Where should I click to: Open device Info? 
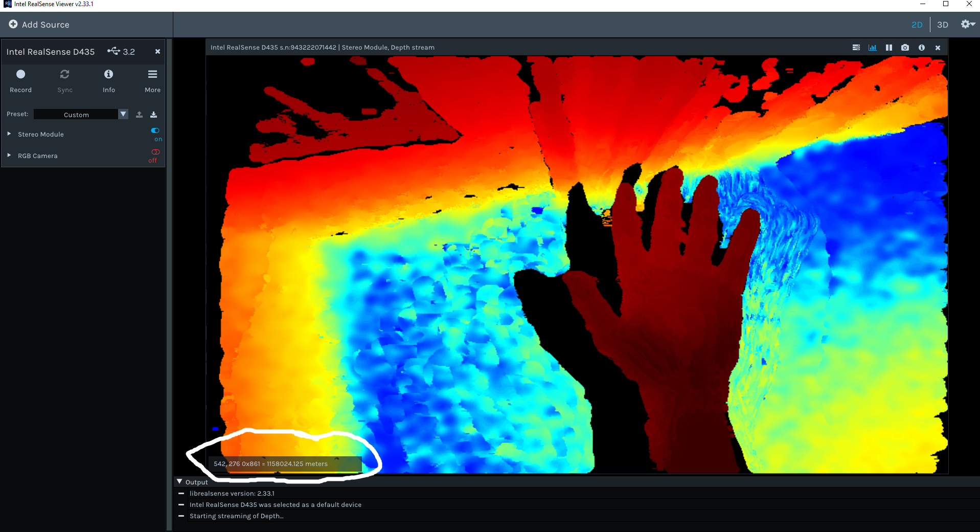pyautogui.click(x=108, y=81)
